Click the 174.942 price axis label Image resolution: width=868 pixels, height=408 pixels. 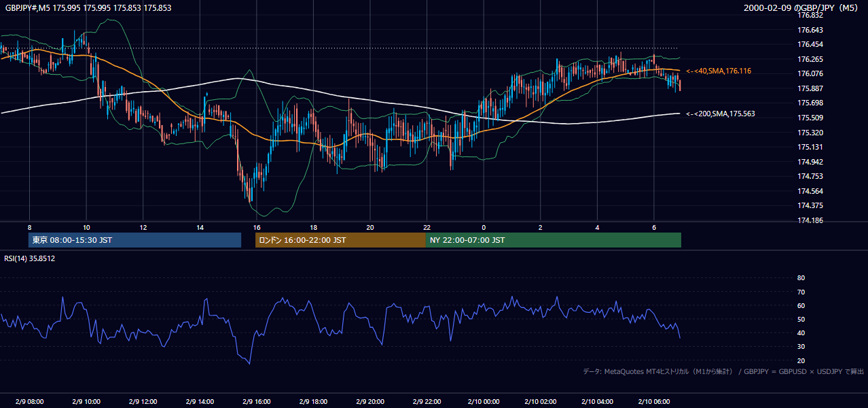point(810,162)
